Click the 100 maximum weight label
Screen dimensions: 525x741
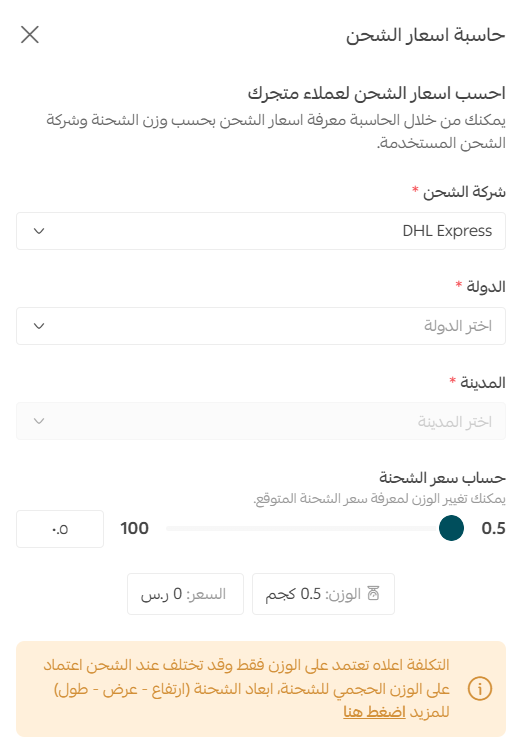(134, 528)
